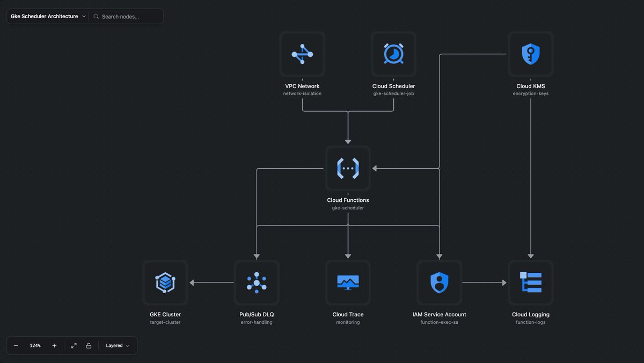The image size is (644, 363).
Task: Zoom out with the minus button
Action: (16, 346)
